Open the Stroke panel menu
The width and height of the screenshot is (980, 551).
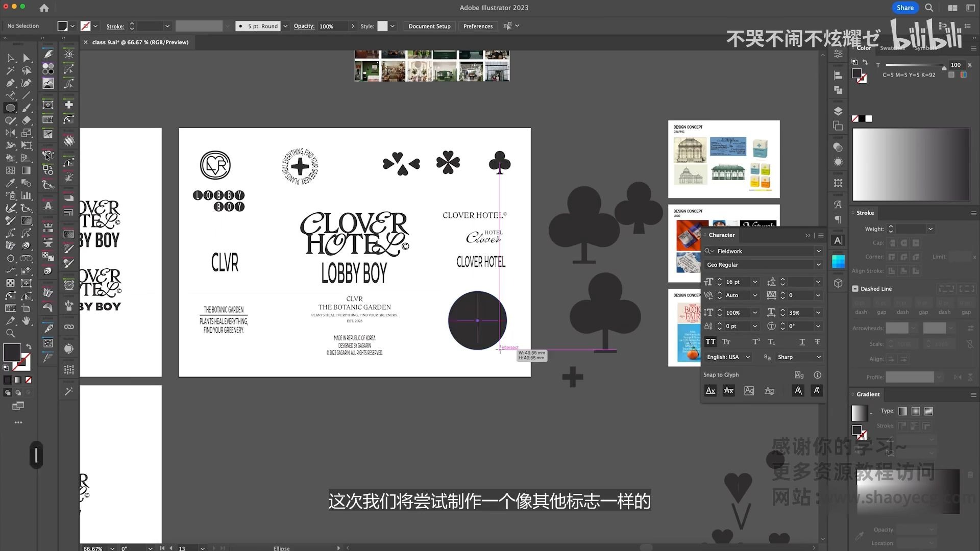973,213
